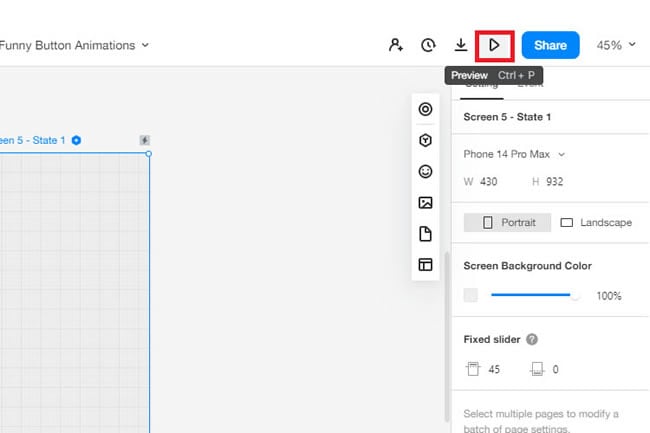The width and height of the screenshot is (650, 433).
Task: Click the Fixed slider help icon
Action: tap(532, 340)
